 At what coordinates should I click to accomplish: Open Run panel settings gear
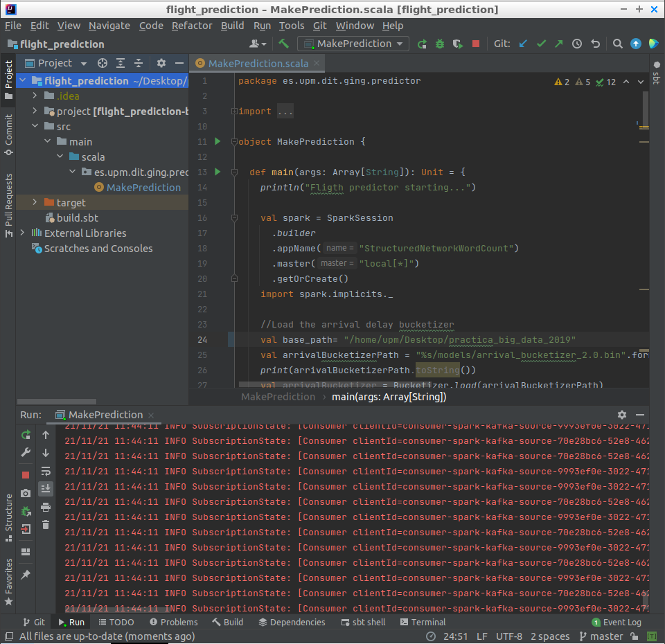[622, 415]
